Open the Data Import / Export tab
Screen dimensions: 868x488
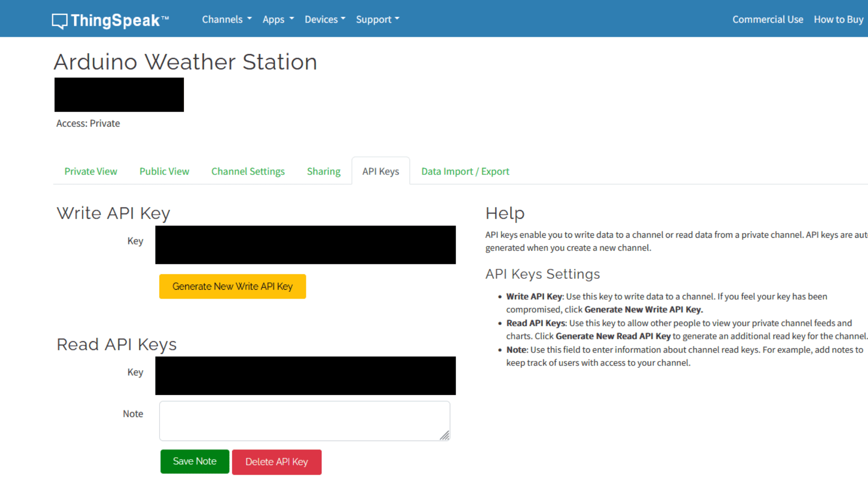465,171
